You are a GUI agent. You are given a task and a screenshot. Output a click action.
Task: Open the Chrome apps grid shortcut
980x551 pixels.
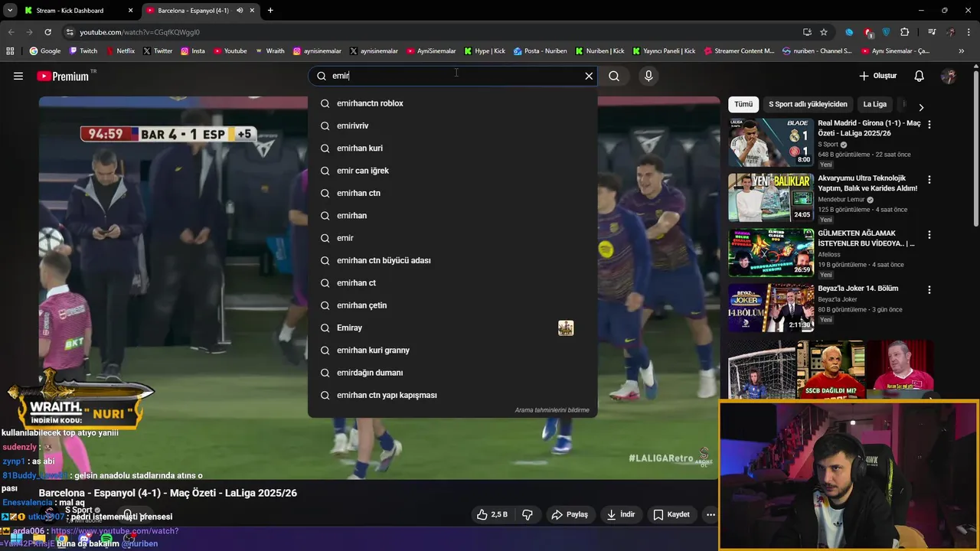pyautogui.click(x=10, y=51)
